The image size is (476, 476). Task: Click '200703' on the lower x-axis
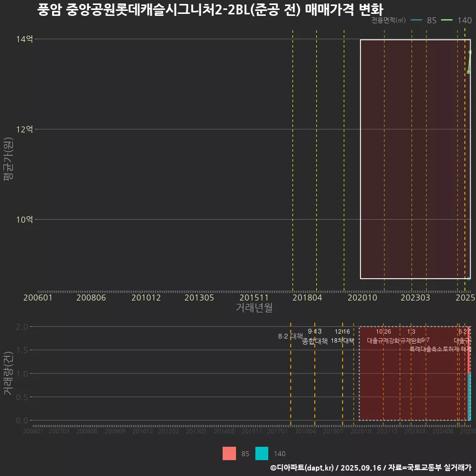click(59, 431)
